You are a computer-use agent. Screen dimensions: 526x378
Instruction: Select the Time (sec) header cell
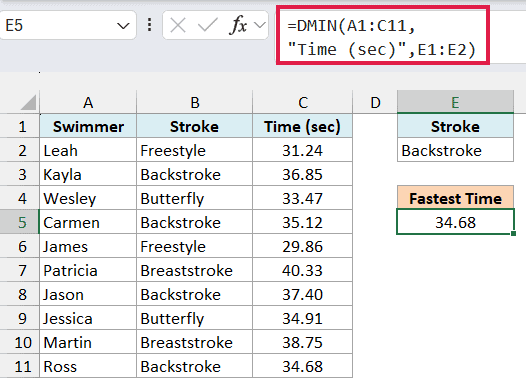pos(303,126)
